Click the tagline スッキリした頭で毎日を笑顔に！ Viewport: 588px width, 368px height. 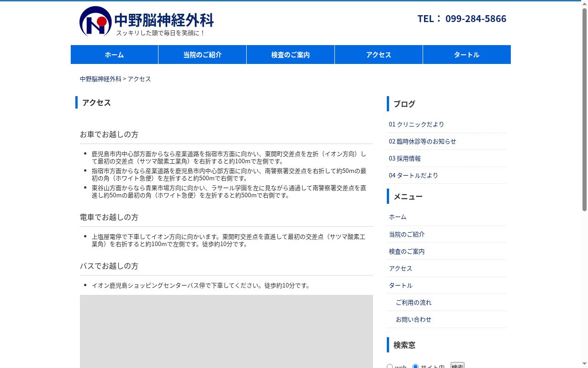pyautogui.click(x=160, y=33)
